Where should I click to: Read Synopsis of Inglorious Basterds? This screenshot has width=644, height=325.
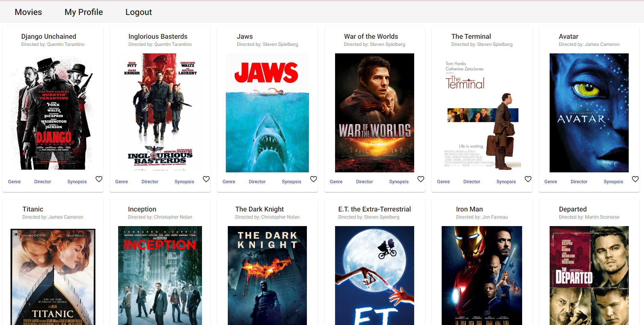[184, 182]
